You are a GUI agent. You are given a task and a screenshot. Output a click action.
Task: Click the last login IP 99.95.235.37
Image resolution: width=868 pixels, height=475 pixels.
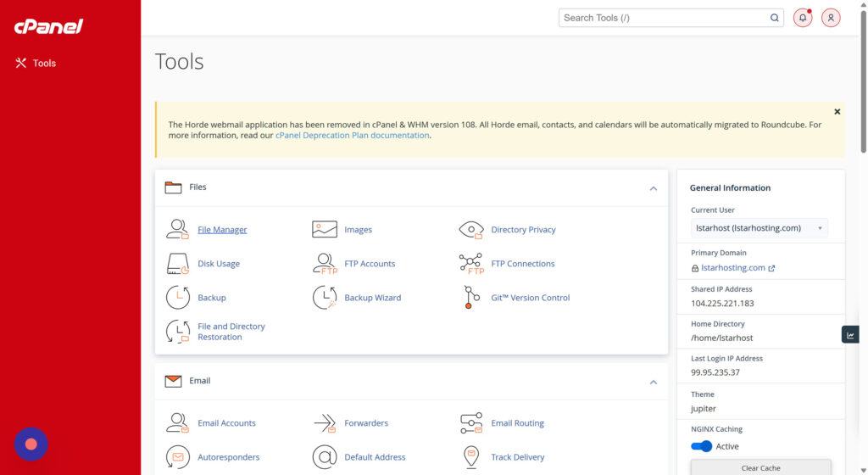(x=715, y=372)
